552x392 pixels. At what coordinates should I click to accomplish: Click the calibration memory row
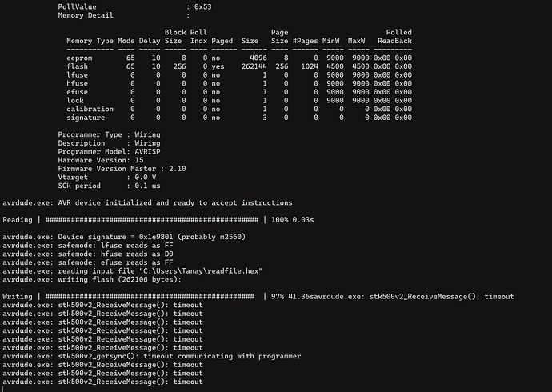pos(239,109)
